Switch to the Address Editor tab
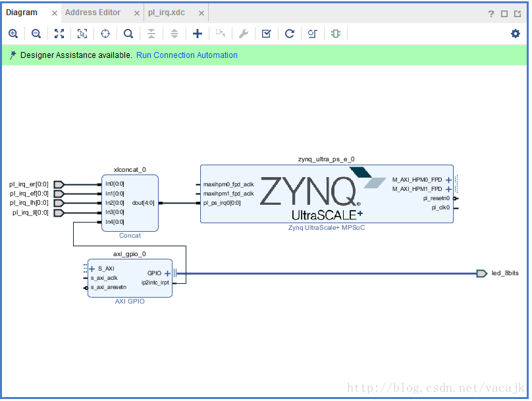Viewport: 532px width, 401px height. [93, 13]
